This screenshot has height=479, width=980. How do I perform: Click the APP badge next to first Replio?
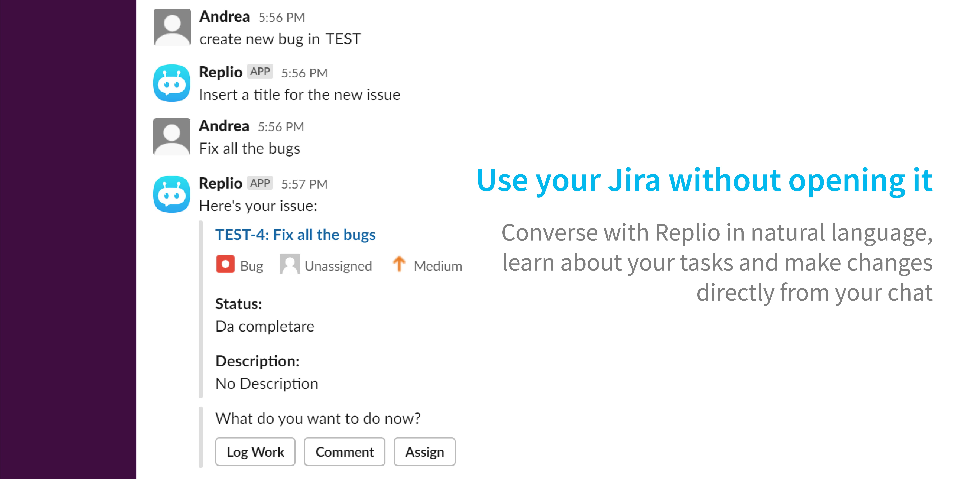260,72
